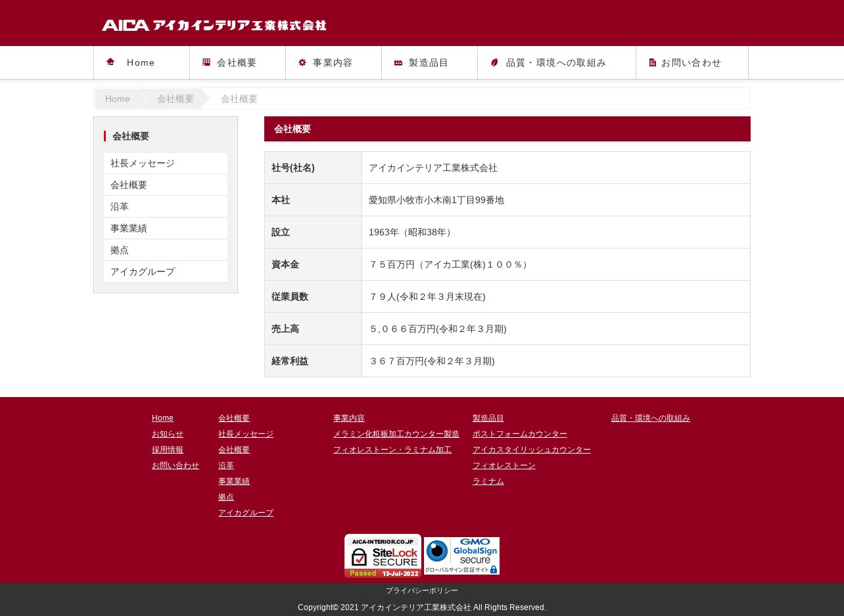Open the ポストフォームカウンター footer link
The image size is (844, 616).
tap(520, 434)
